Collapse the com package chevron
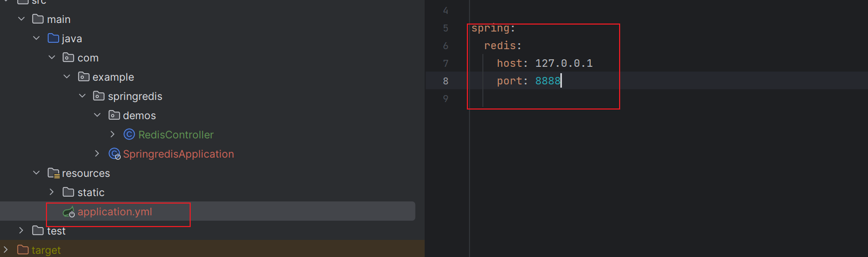 (x=52, y=58)
